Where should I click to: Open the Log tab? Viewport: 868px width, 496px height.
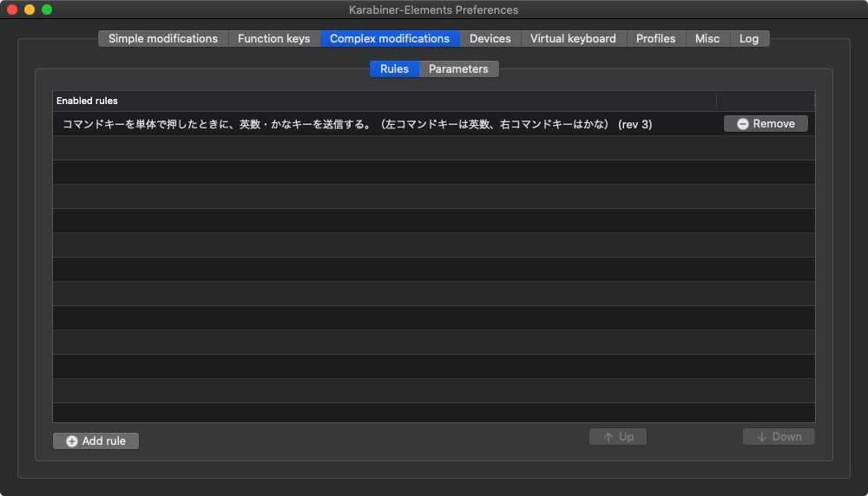750,39
